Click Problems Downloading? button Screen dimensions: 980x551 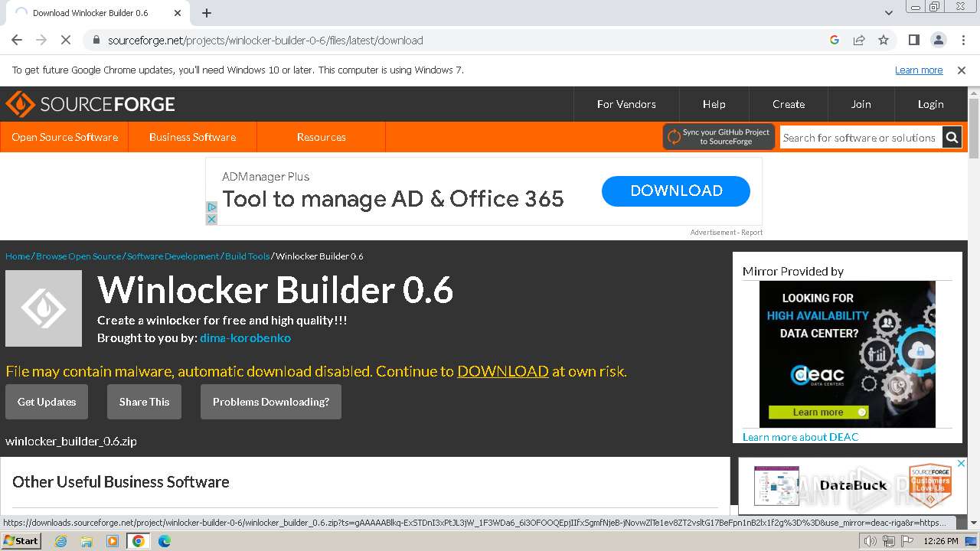pos(271,402)
